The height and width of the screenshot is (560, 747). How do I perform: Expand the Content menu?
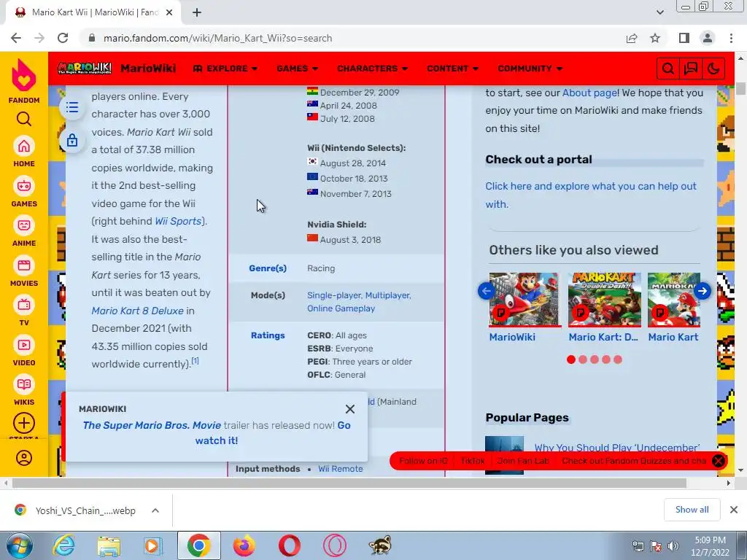452,69
